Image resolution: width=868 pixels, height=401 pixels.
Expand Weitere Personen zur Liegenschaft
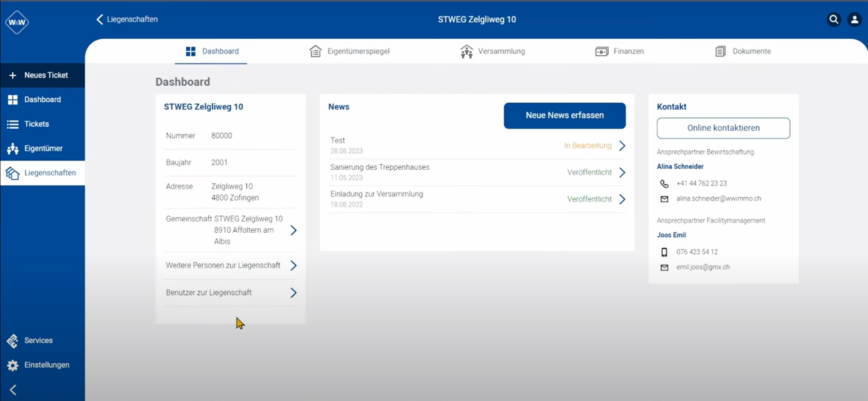tap(293, 266)
